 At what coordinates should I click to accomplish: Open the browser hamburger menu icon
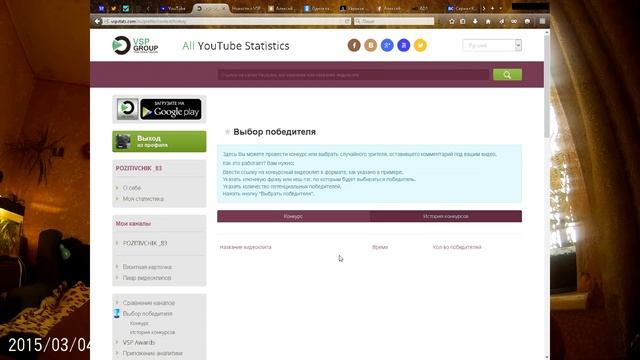pyautogui.click(x=542, y=21)
